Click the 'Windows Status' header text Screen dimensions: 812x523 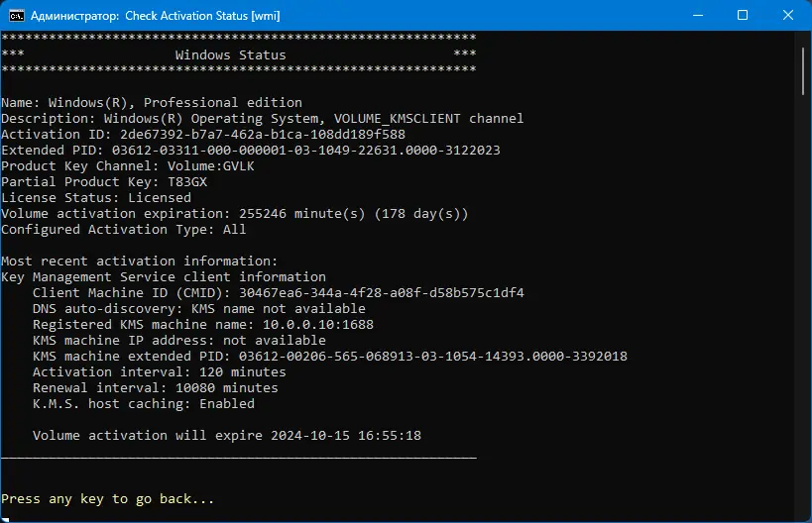(x=230, y=54)
